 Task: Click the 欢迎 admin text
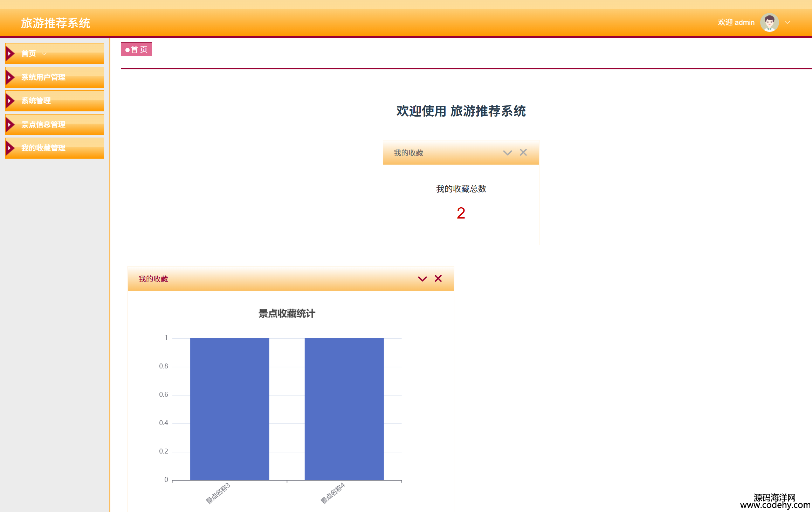[x=736, y=22]
